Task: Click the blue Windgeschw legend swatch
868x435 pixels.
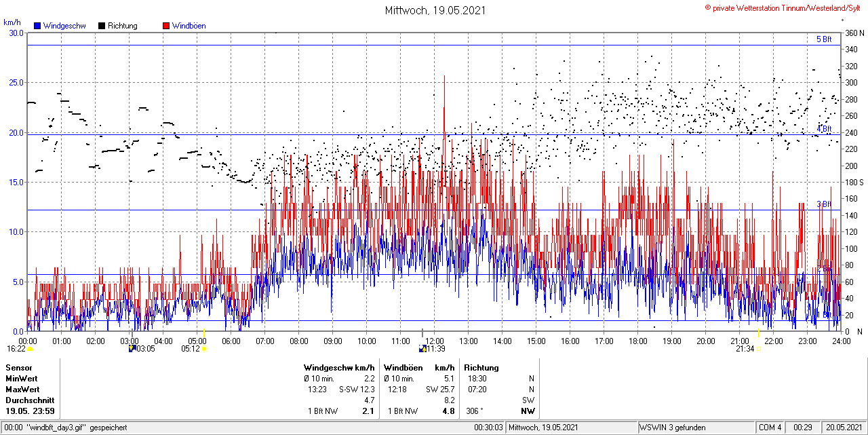Action: pos(37,26)
